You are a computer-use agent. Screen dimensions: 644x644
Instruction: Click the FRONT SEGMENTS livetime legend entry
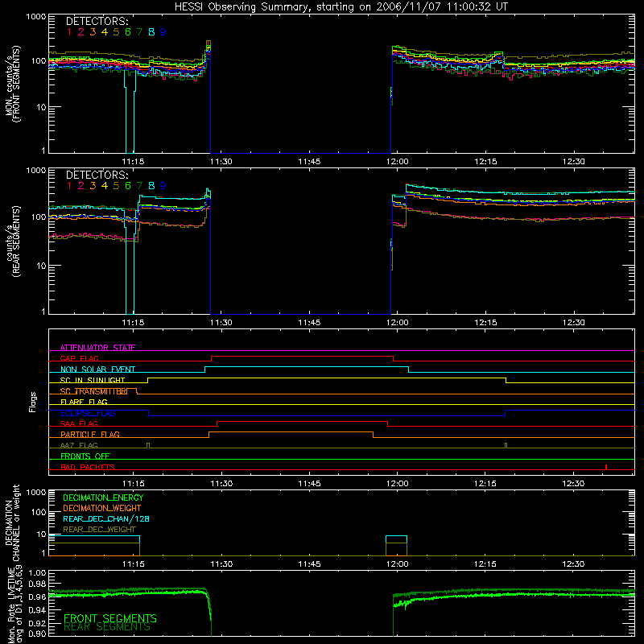(x=110, y=618)
